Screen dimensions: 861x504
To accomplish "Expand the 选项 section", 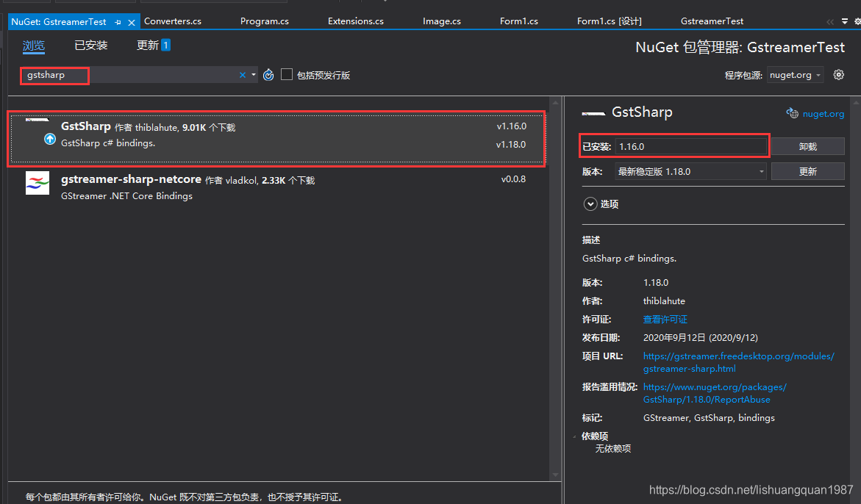I will [590, 204].
